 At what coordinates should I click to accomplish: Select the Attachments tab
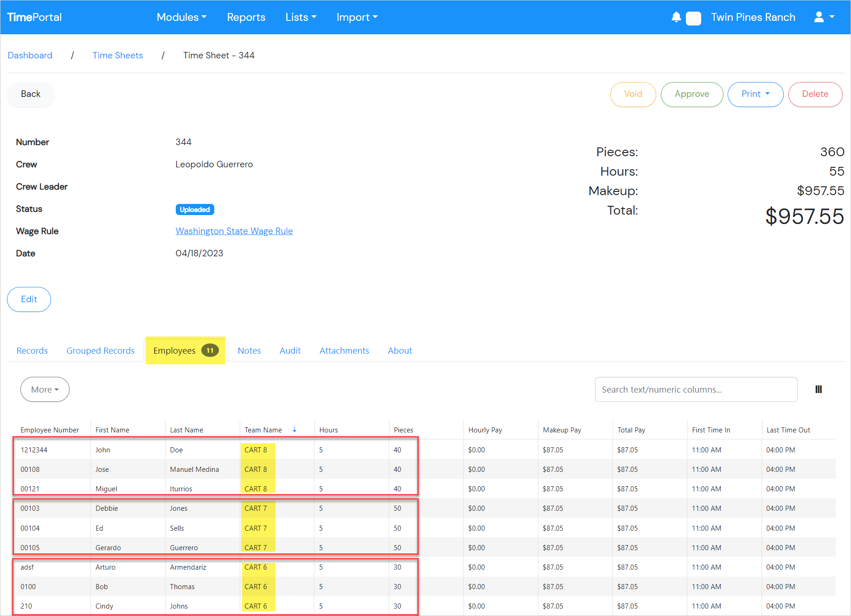point(344,350)
